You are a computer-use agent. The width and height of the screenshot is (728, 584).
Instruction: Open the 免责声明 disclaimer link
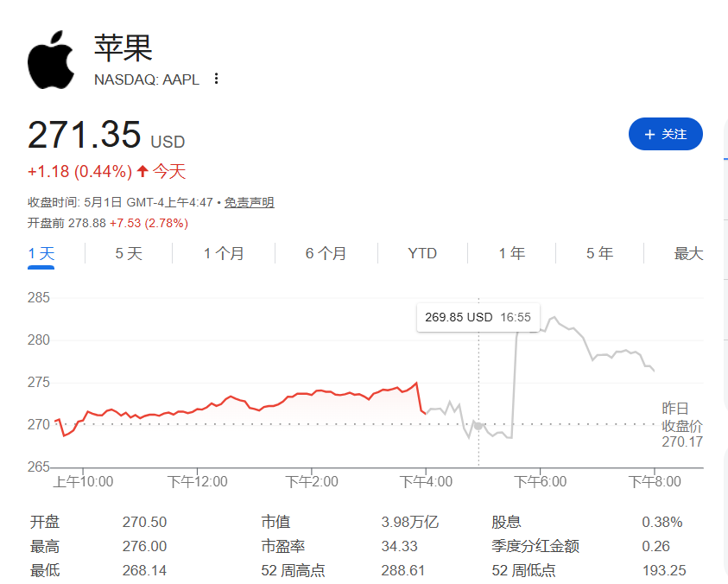tap(250, 202)
